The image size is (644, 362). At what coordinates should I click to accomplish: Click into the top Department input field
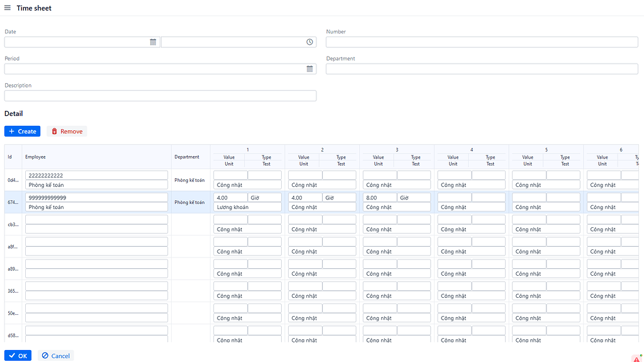pos(482,69)
